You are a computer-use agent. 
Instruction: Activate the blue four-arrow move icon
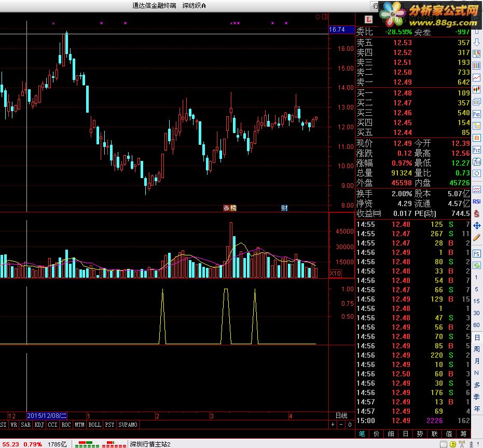pyautogui.click(x=477, y=225)
